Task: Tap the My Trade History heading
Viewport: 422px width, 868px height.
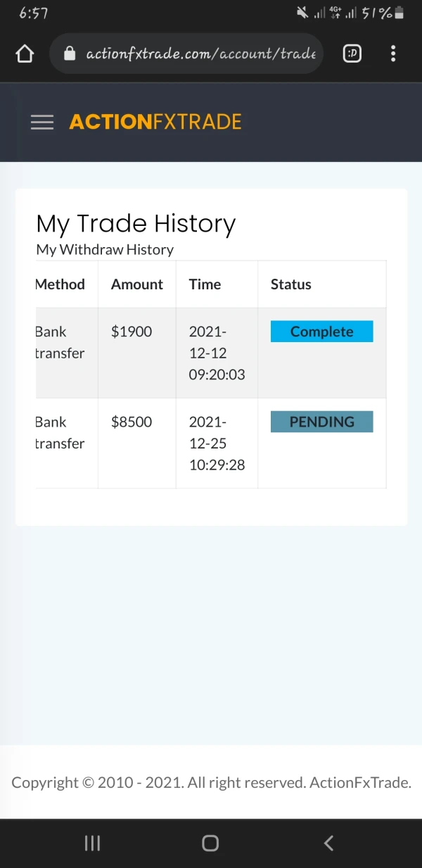Action: [x=136, y=224]
